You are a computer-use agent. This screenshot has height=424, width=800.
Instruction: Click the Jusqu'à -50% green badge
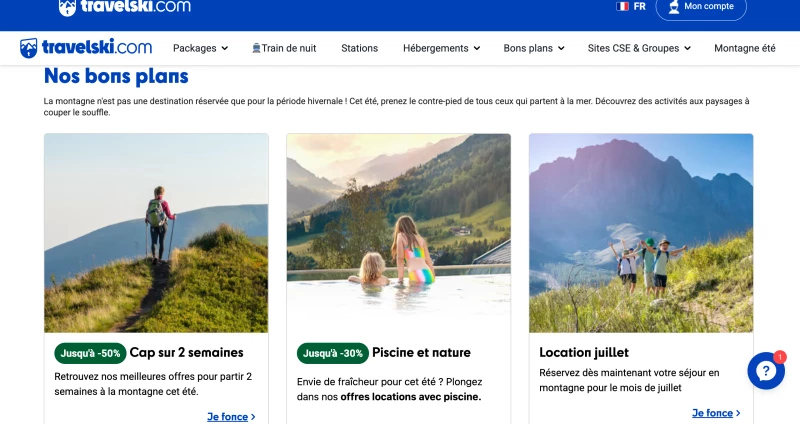(90, 353)
